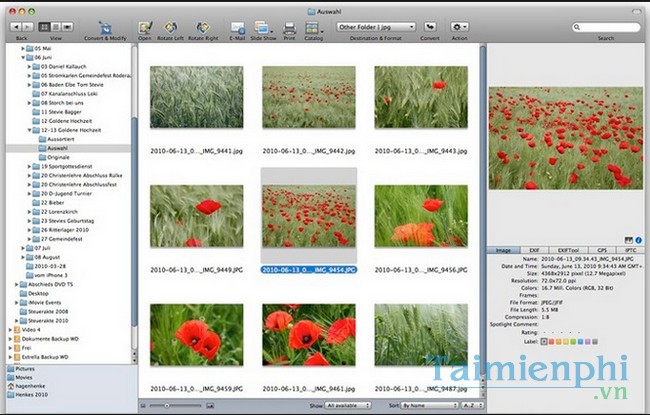
Task: Select the IMG_9443.jpg poppy thumbnail
Action: click(x=421, y=97)
